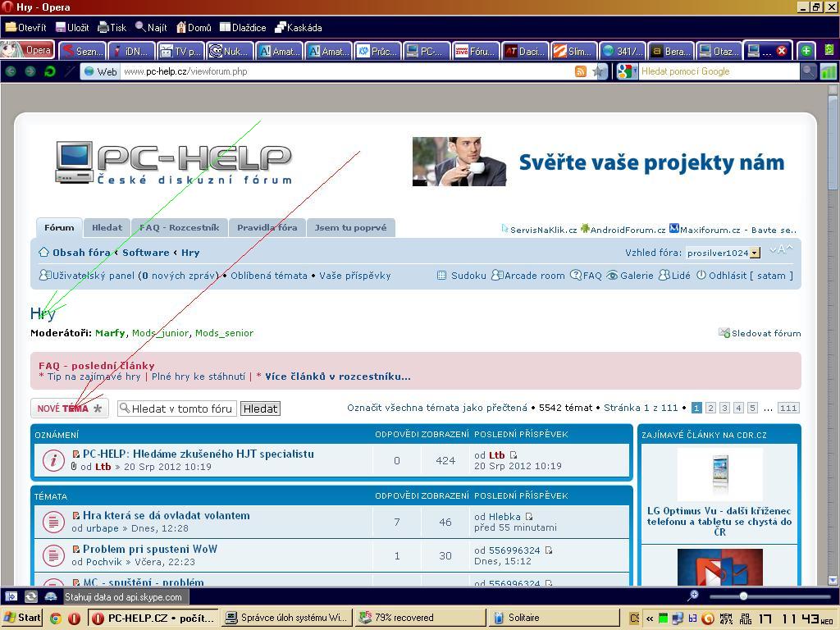Click the search magnifier button next to Google field
Image resolution: width=840 pixels, height=630 pixels.
pyautogui.click(x=808, y=71)
